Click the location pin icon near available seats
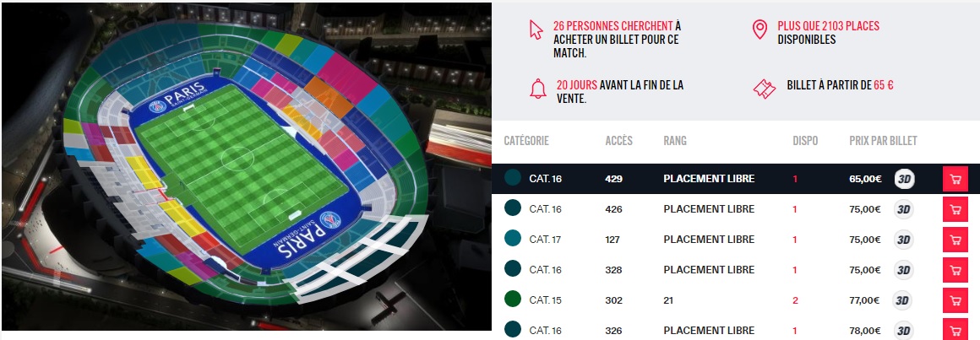The height and width of the screenshot is (340, 980). [x=759, y=31]
